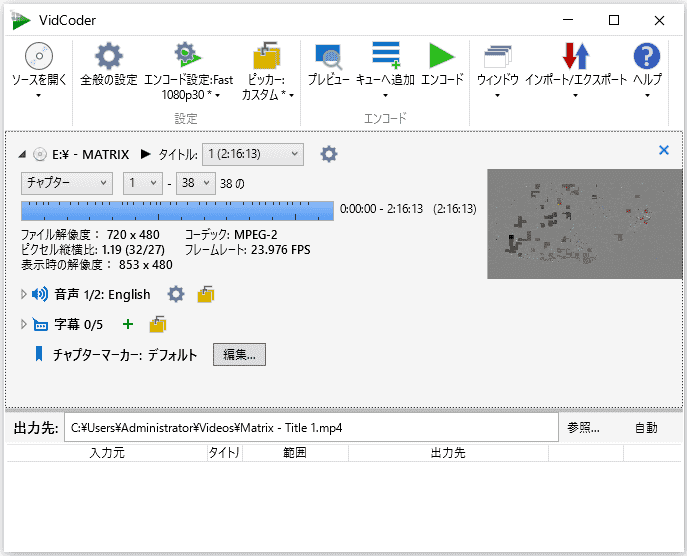Open the ピッカー カスタム folder icon
This screenshot has width=687, height=556.
[267, 56]
